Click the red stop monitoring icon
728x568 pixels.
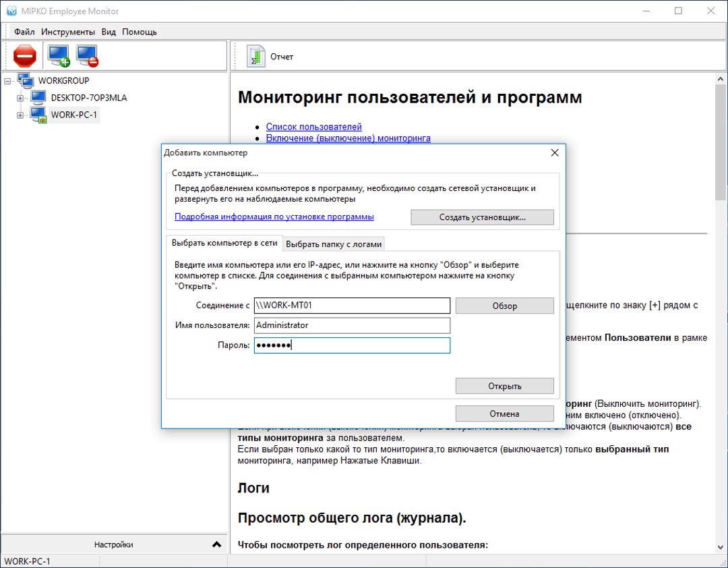coord(24,55)
